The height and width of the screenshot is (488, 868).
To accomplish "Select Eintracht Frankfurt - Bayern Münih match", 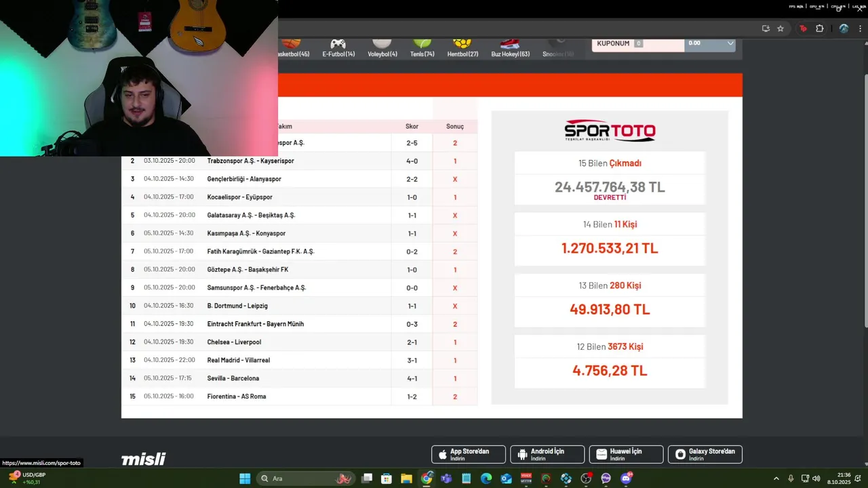I will pyautogui.click(x=299, y=324).
